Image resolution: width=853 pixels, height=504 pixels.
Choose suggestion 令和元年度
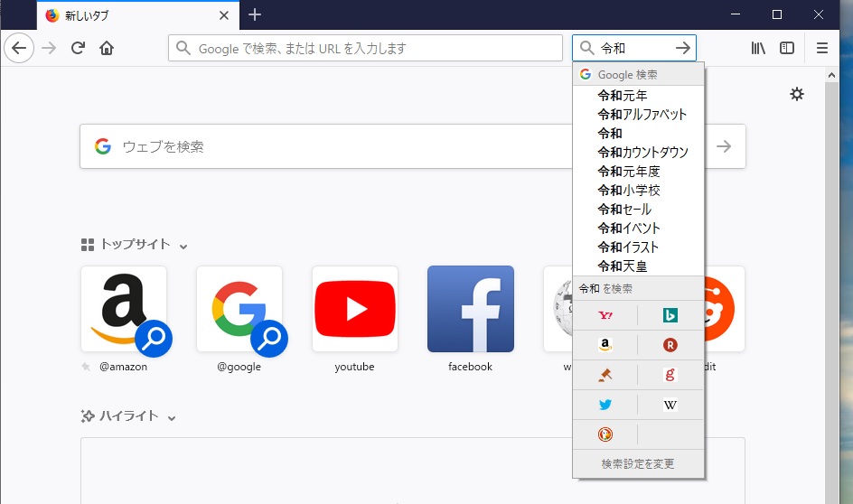[x=638, y=172]
